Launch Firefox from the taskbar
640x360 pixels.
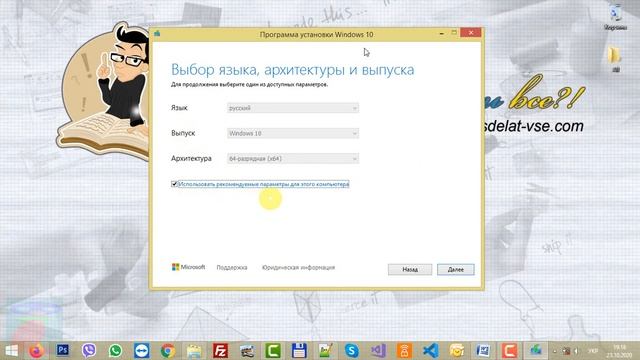36,351
